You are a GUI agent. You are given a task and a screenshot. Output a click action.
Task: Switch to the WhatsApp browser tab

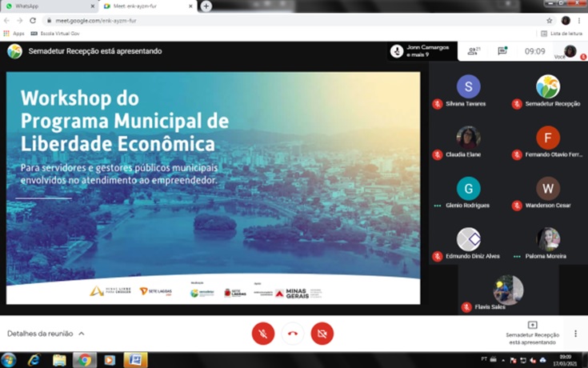pyautogui.click(x=49, y=6)
